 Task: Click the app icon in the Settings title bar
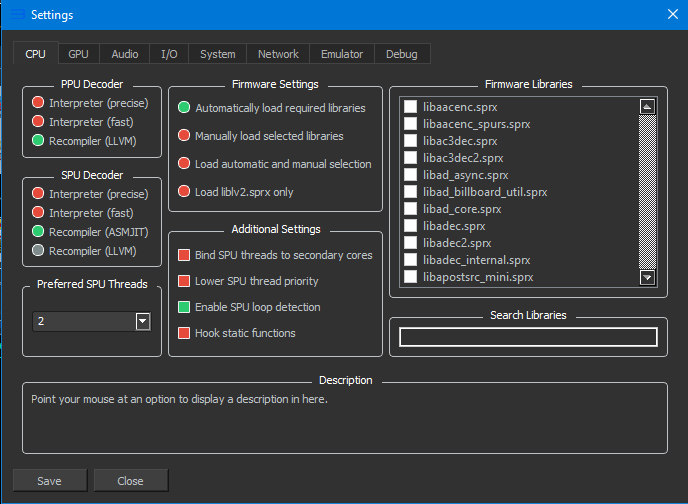click(x=18, y=14)
